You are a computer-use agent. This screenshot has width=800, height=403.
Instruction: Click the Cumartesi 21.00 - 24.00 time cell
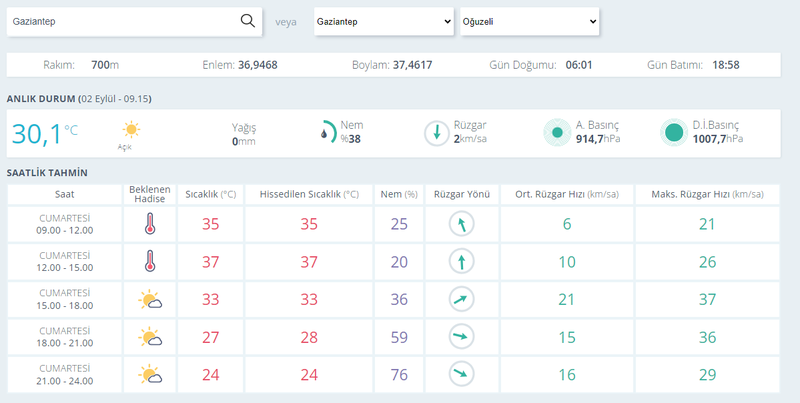tap(65, 375)
